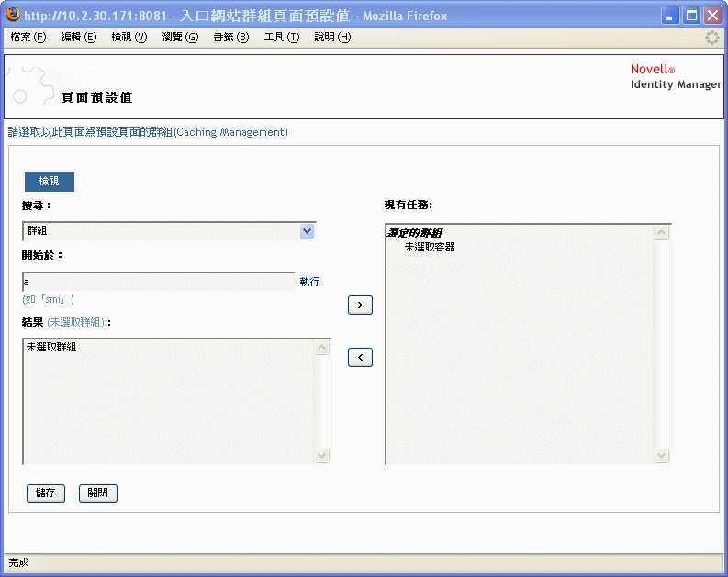Image resolution: width=728 pixels, height=577 pixels.
Task: Open the 書籤 (B) menu
Action: point(230,37)
